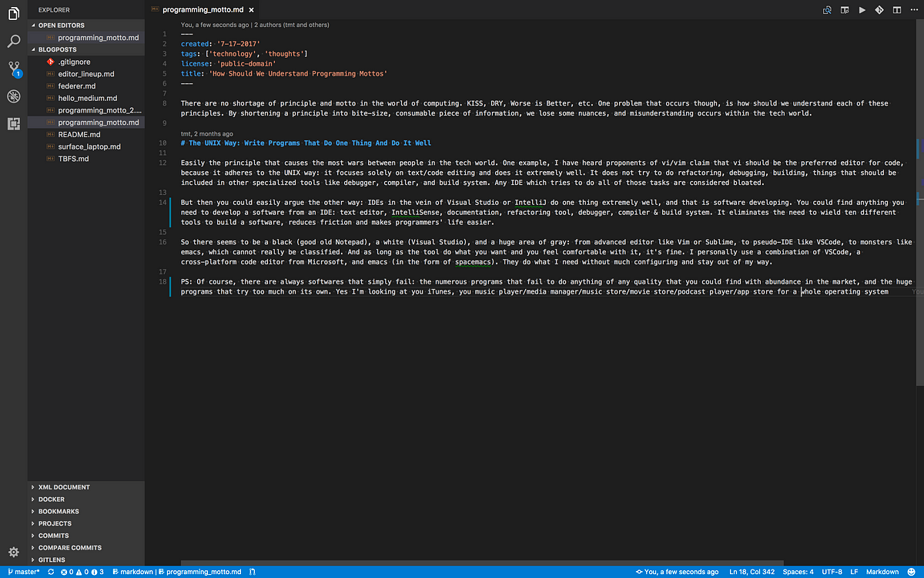
Task: Click the markdown icon beside README.md
Action: [50, 134]
